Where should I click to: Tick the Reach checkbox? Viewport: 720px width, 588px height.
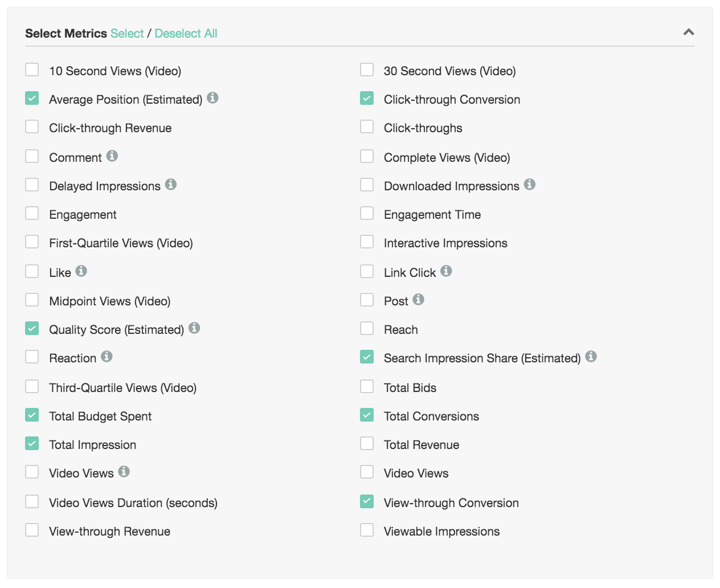[367, 329]
